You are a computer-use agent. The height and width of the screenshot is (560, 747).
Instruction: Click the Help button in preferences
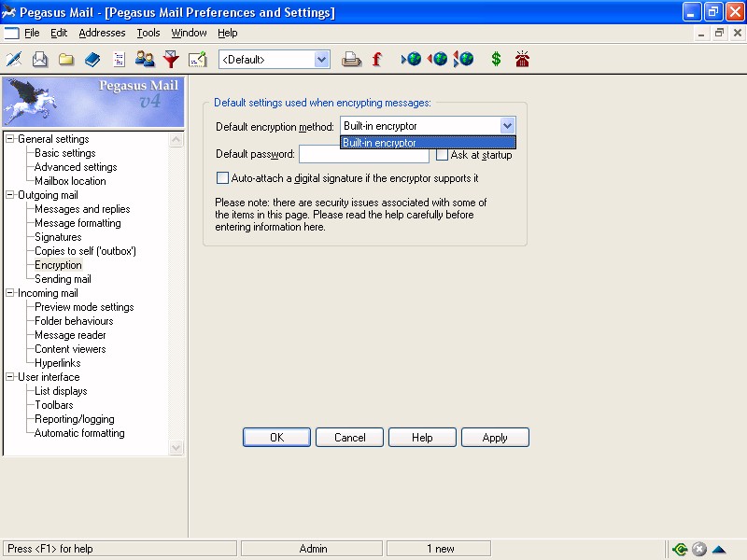[423, 437]
